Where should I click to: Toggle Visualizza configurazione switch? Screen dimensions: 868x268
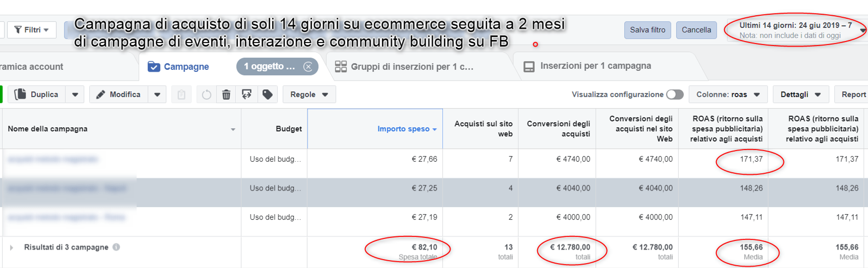675,94
